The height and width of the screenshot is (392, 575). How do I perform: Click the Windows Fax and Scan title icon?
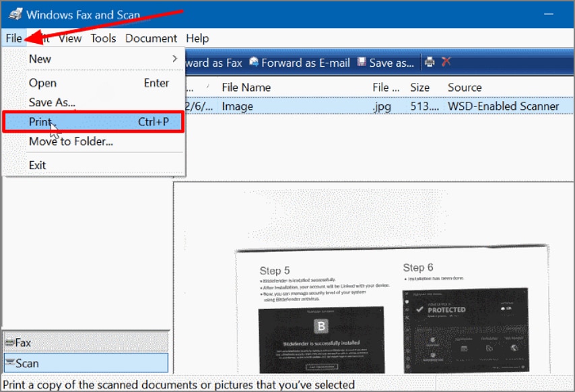pyautogui.click(x=15, y=14)
